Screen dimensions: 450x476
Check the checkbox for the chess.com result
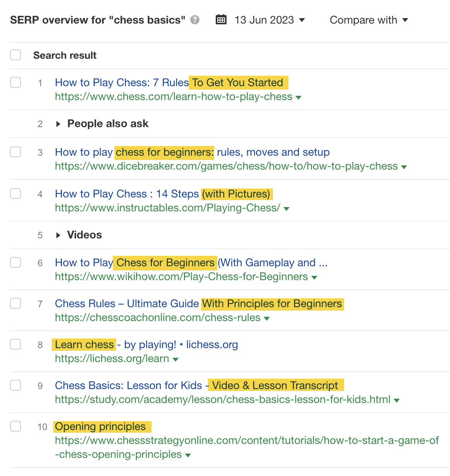[x=15, y=82]
